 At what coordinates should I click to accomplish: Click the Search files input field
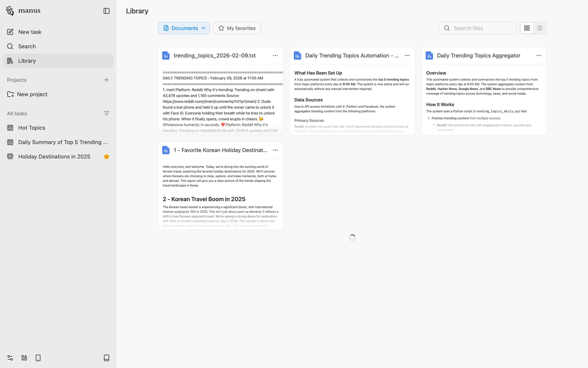tap(482, 28)
